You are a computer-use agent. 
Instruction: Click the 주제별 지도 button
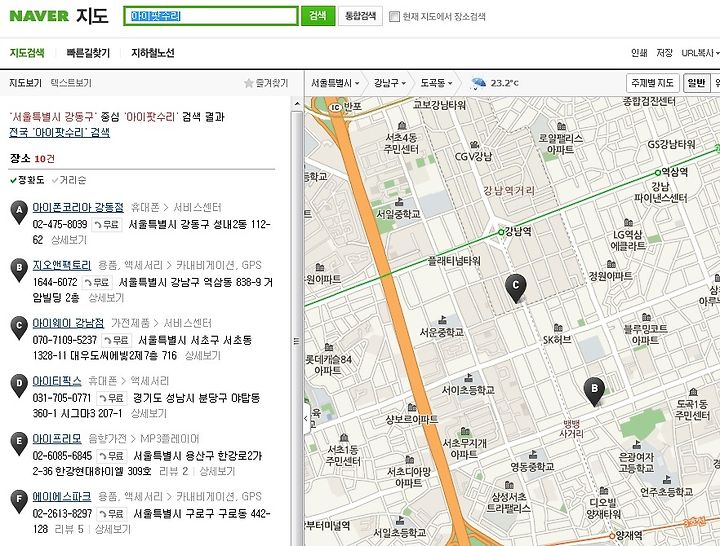click(652, 83)
